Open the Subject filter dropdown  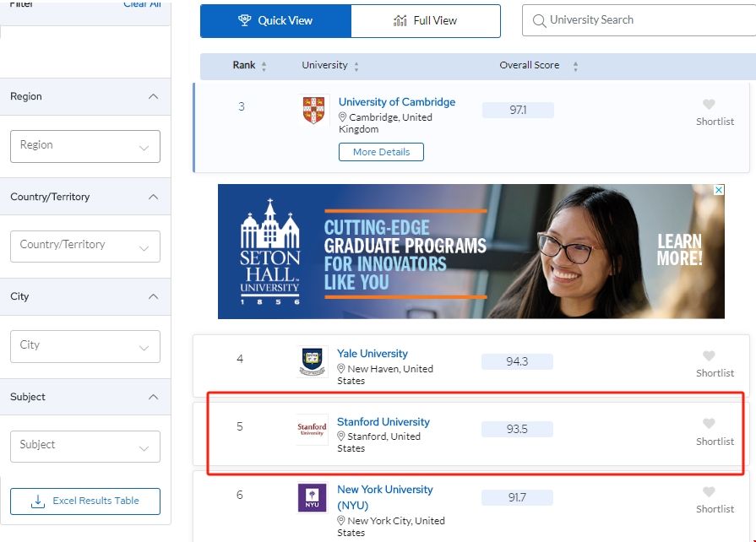click(x=84, y=446)
